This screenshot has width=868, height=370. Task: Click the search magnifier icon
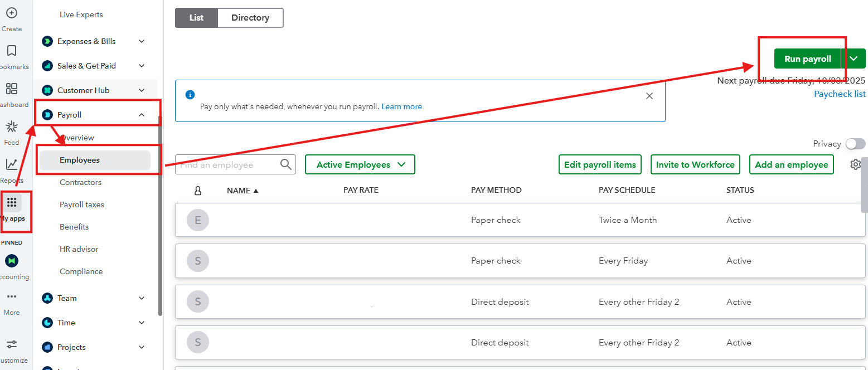286,164
